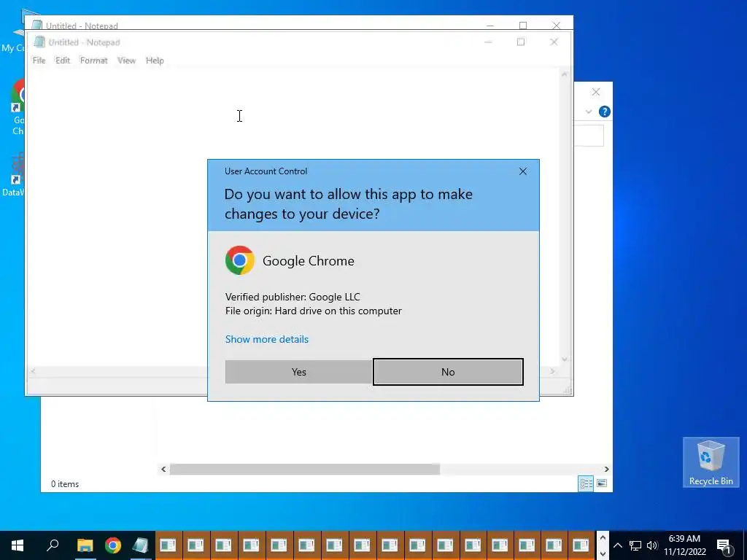Show hidden system tray icons

pyautogui.click(x=617, y=545)
